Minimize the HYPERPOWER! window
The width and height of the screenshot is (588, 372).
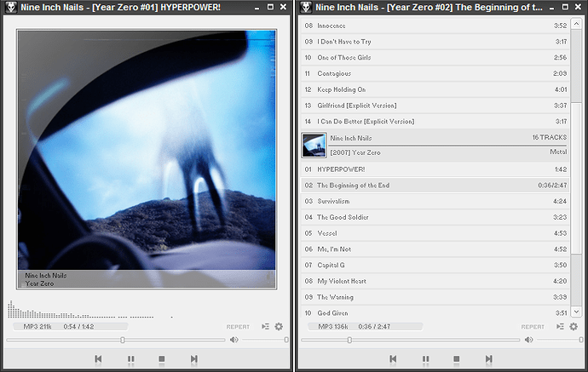pyautogui.click(x=257, y=8)
